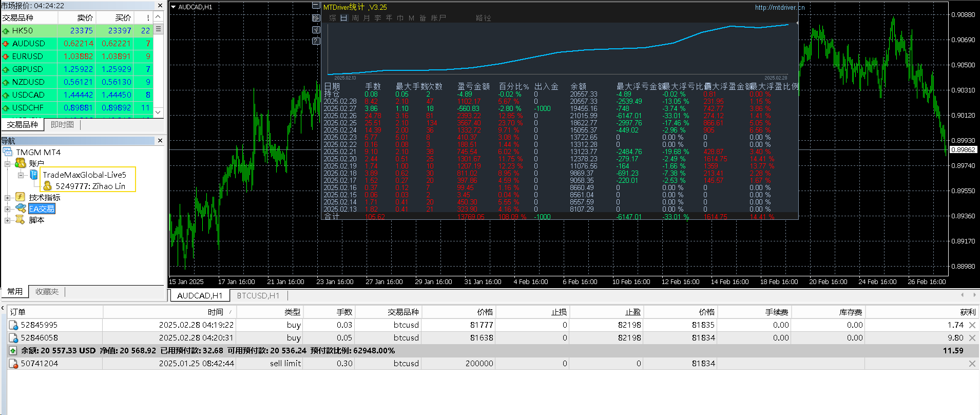Click the 交易品种 header in Market Watch
Image resolution: width=980 pixels, height=415 pixels.
29,18
